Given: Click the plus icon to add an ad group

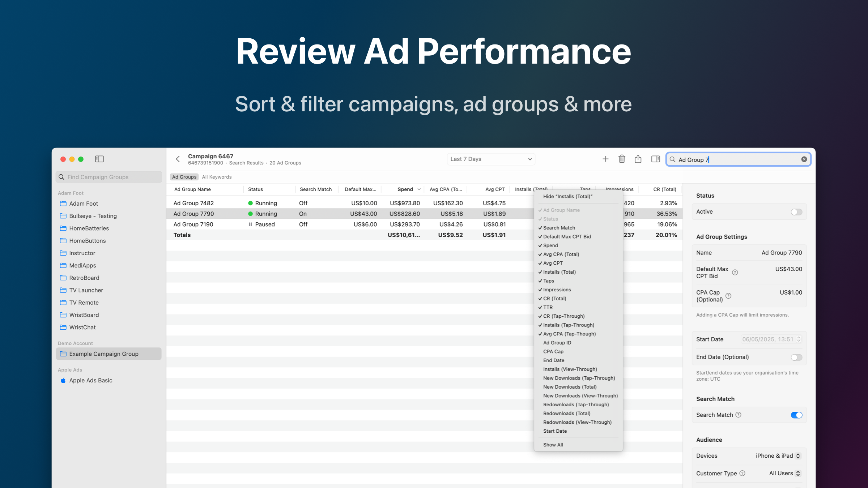Looking at the screenshot, I should tap(605, 159).
